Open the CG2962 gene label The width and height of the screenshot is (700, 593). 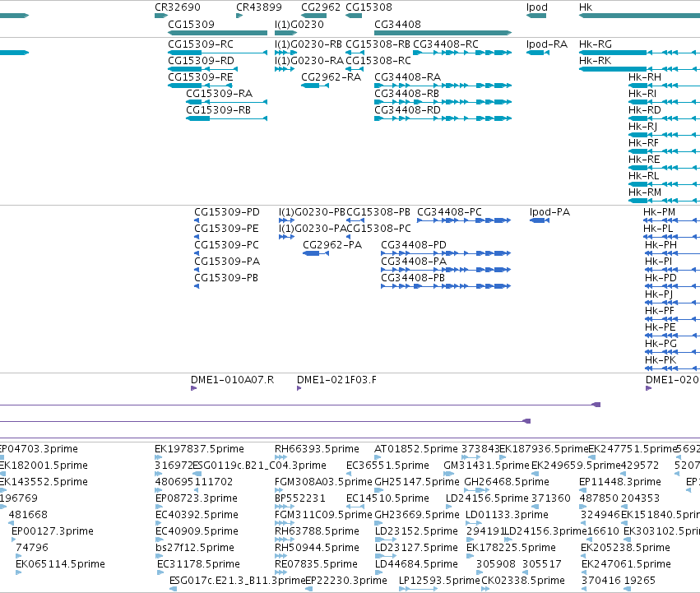tap(321, 7)
